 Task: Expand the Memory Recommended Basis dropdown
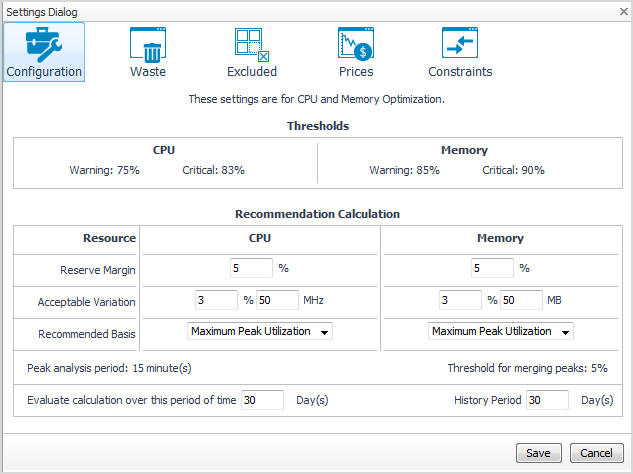pyautogui.click(x=502, y=331)
